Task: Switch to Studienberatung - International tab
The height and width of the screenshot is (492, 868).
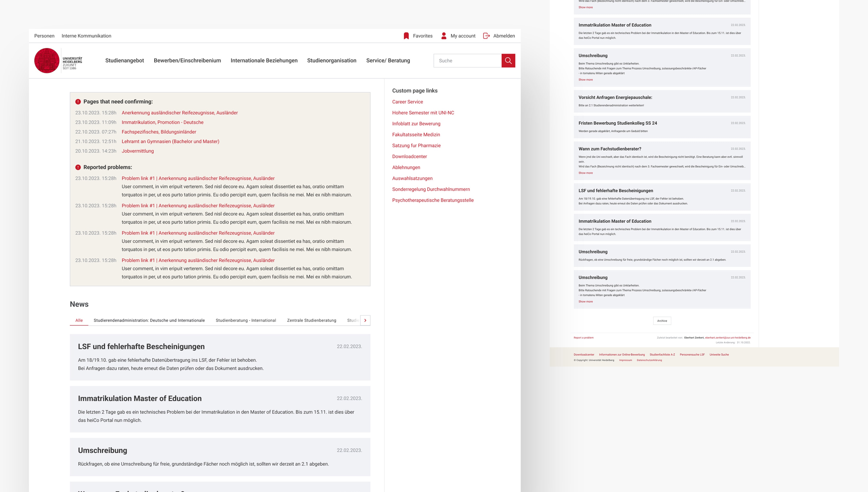Action: [x=246, y=320]
